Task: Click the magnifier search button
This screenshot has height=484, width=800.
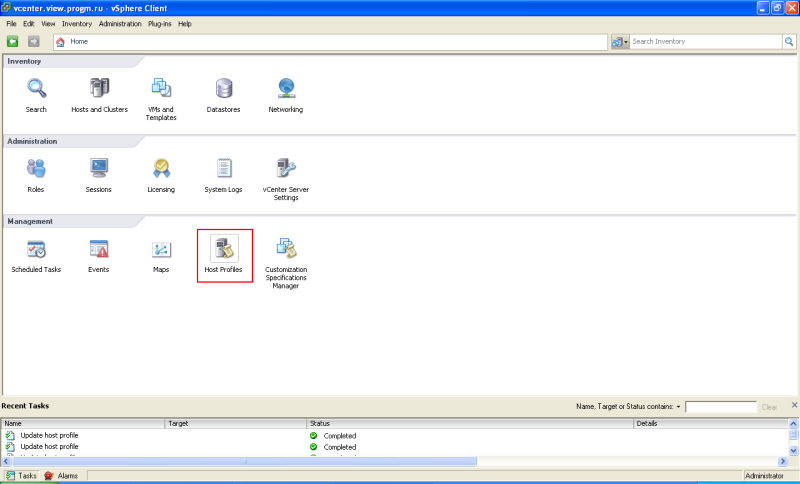Action: [x=789, y=41]
